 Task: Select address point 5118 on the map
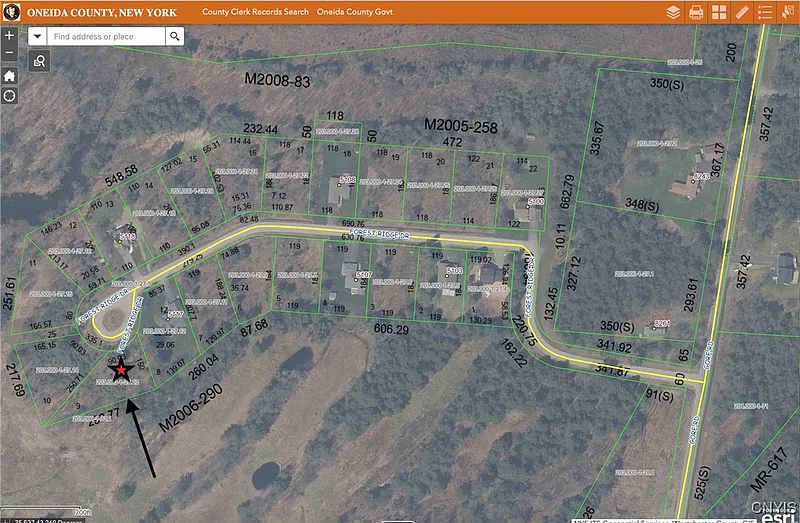(120, 241)
